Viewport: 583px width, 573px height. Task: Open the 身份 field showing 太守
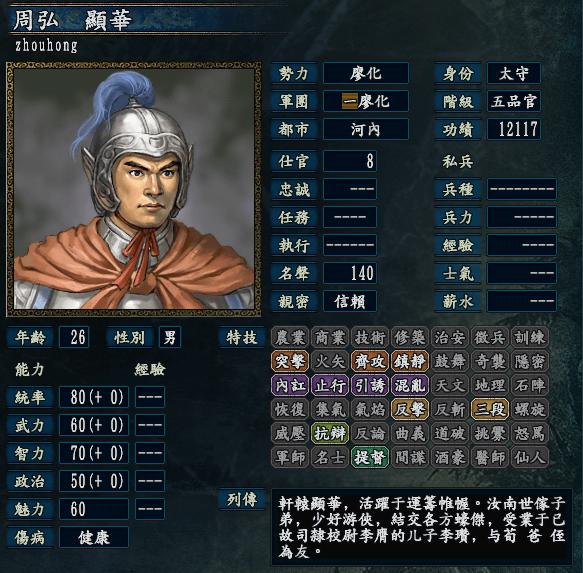tap(513, 73)
